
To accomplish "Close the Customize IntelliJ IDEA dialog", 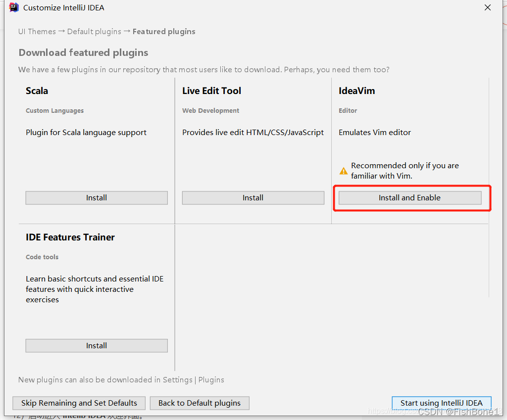I will coord(488,7).
